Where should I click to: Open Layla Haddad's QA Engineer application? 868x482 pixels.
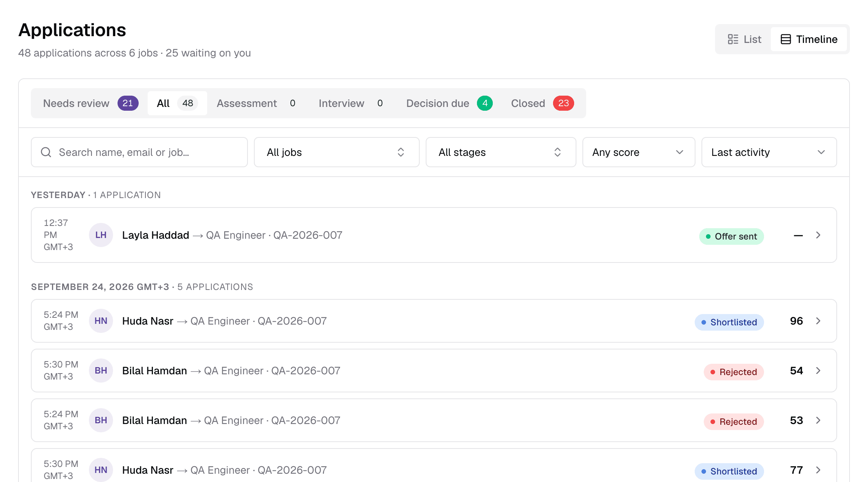click(434, 235)
